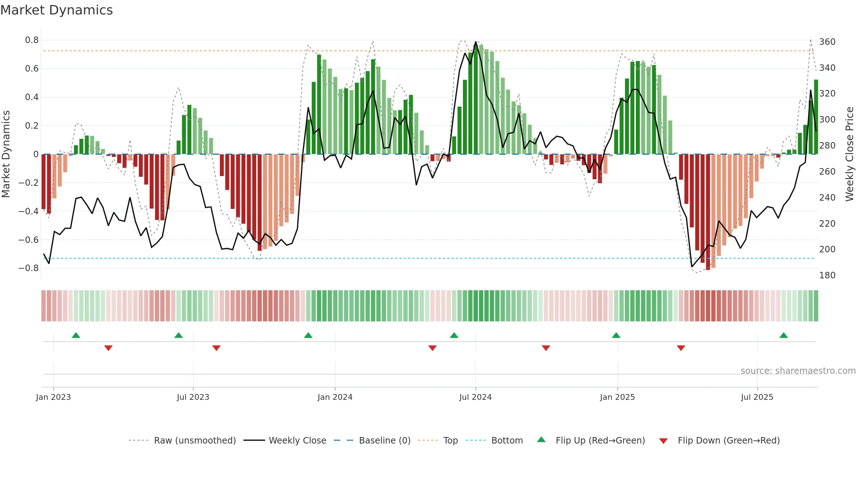Click the 180 tick on the price axis
This screenshot has height=488, width=868.
click(827, 275)
